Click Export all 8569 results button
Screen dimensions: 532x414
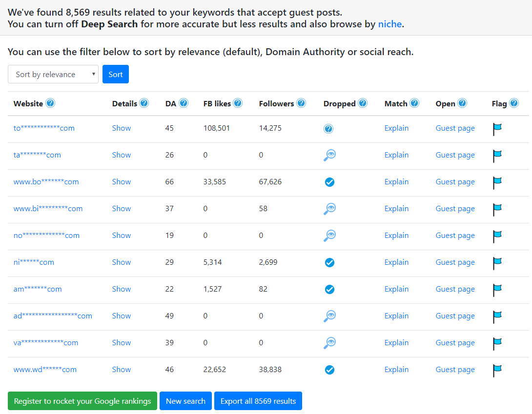coord(258,401)
